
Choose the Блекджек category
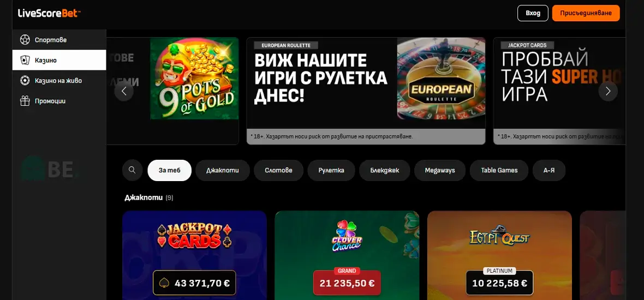385,170
